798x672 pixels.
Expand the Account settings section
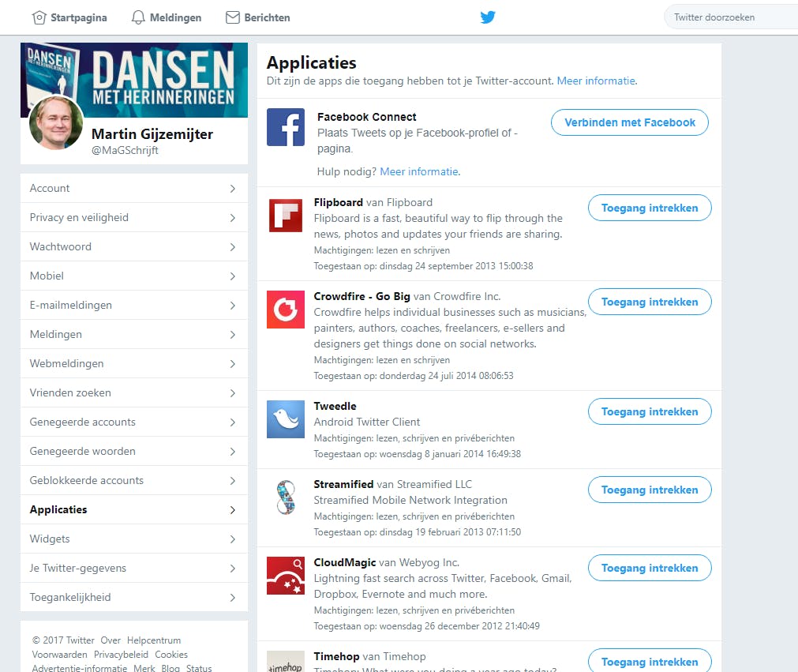point(50,188)
